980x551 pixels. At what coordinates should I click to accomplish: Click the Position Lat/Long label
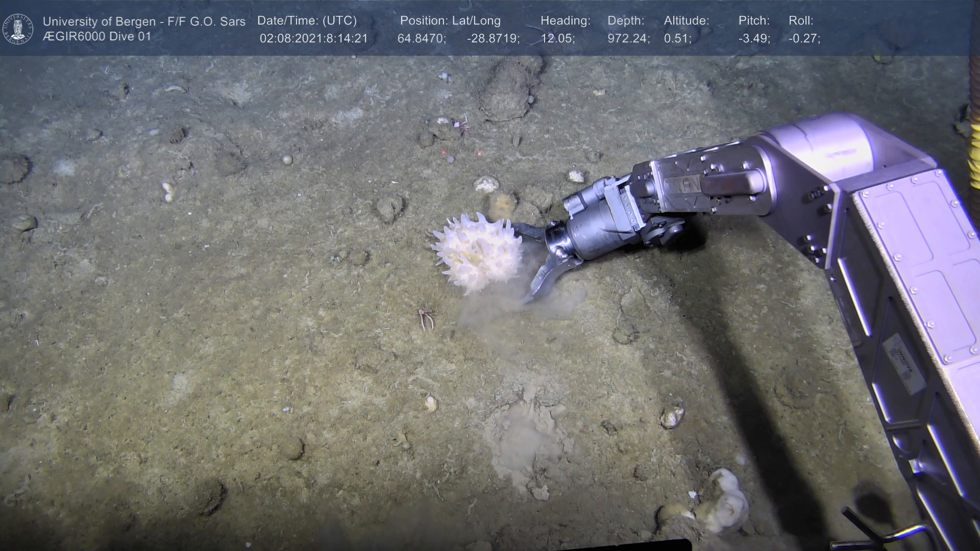[x=450, y=20]
